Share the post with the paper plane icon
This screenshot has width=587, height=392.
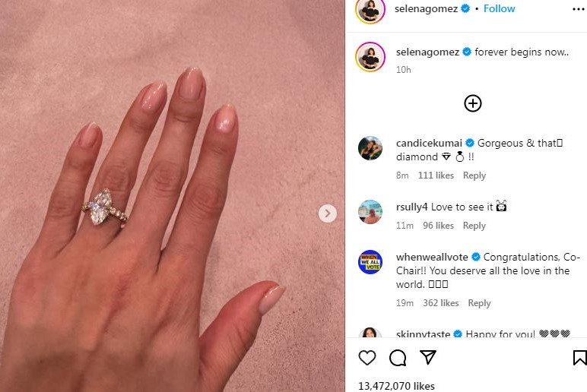coord(428,357)
